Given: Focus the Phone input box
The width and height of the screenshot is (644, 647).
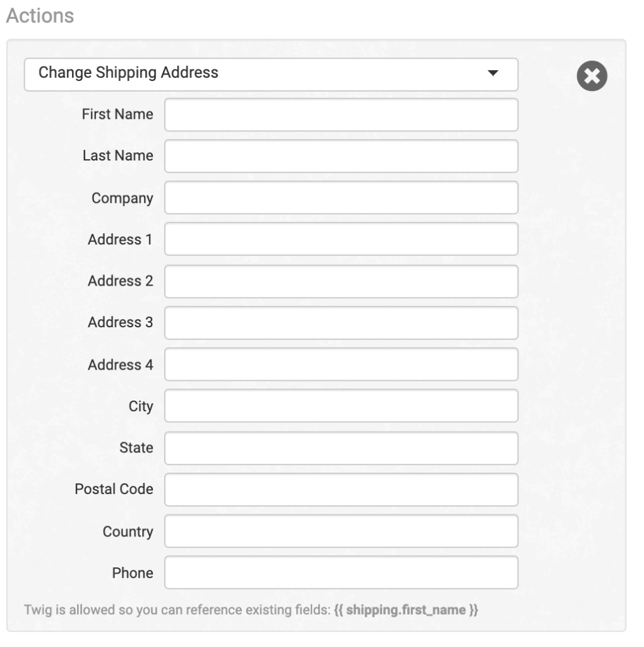Looking at the screenshot, I should [341, 573].
